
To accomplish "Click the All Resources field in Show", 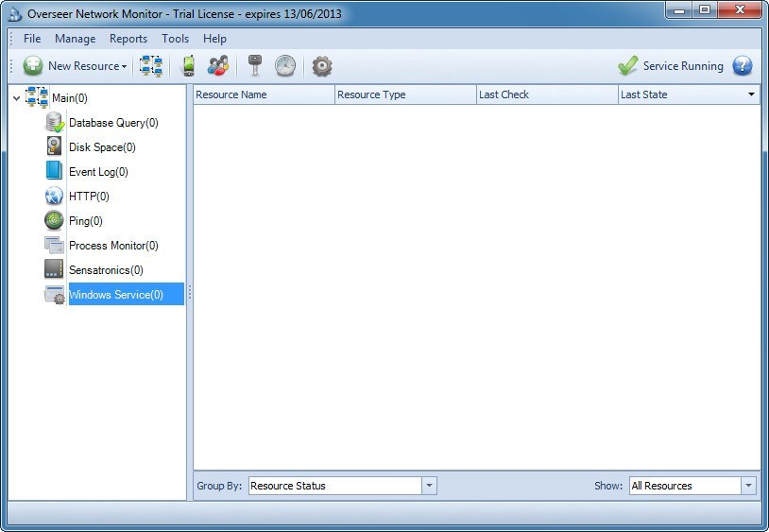I will [x=685, y=486].
